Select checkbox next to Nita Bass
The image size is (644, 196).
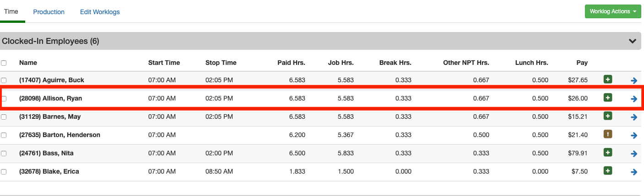click(4, 154)
